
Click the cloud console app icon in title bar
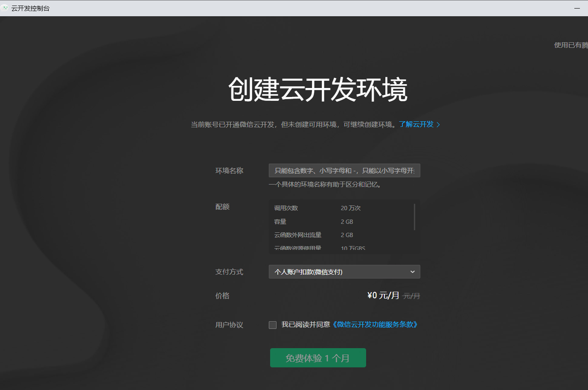tap(5, 8)
